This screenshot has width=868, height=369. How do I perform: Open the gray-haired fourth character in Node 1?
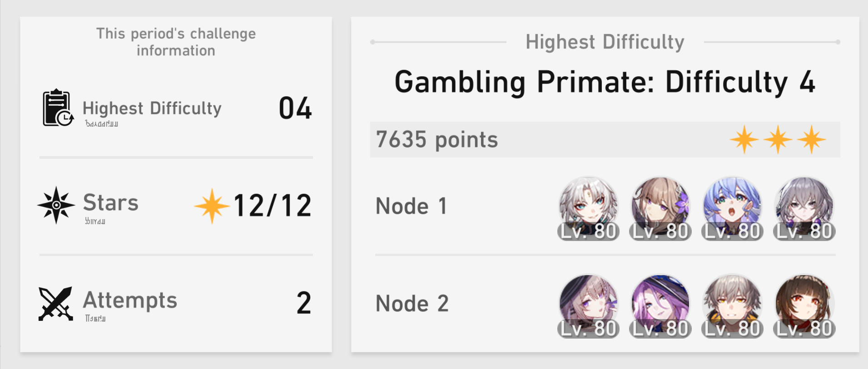tap(804, 208)
